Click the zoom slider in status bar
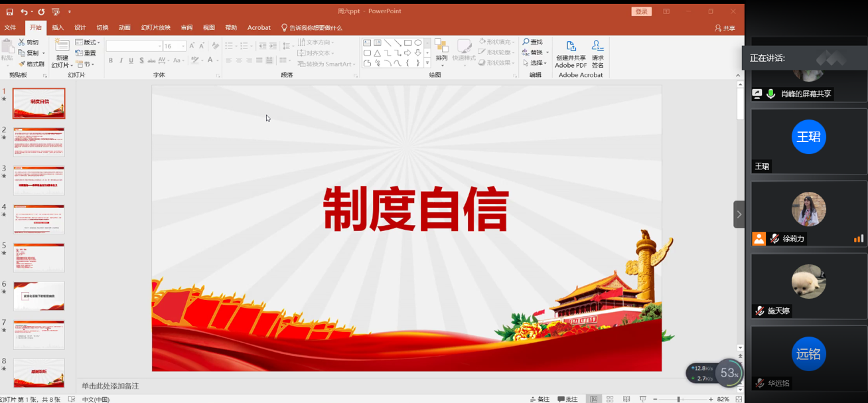The image size is (868, 403). [678, 399]
